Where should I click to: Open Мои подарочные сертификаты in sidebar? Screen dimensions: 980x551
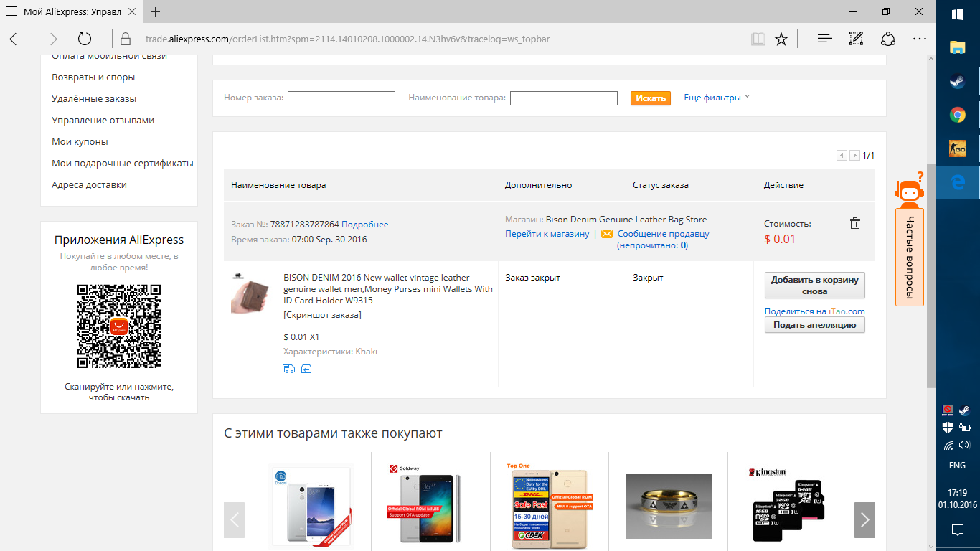pos(123,164)
